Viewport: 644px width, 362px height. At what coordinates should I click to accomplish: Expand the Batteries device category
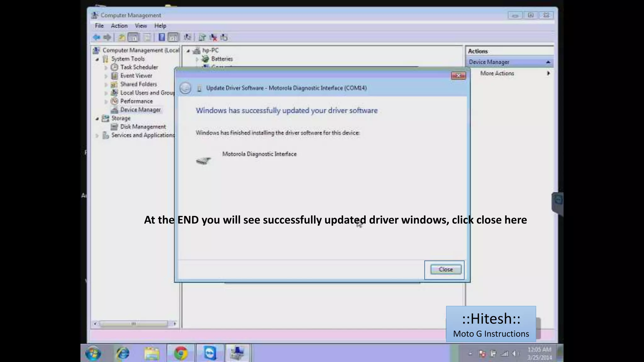(197, 59)
